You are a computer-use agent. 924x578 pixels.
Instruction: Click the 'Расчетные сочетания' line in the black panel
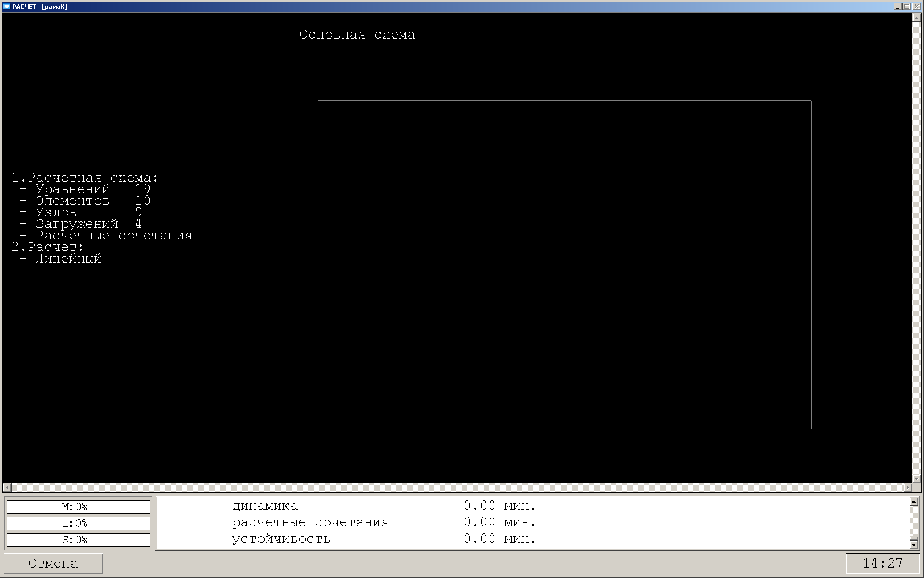(106, 236)
